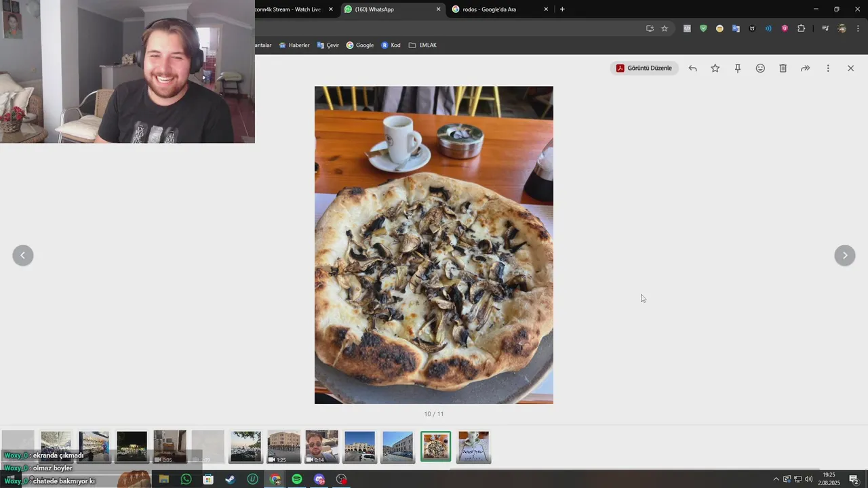The width and height of the screenshot is (868, 488).
Task: Close the rodos Google search tab
Action: [546, 9]
